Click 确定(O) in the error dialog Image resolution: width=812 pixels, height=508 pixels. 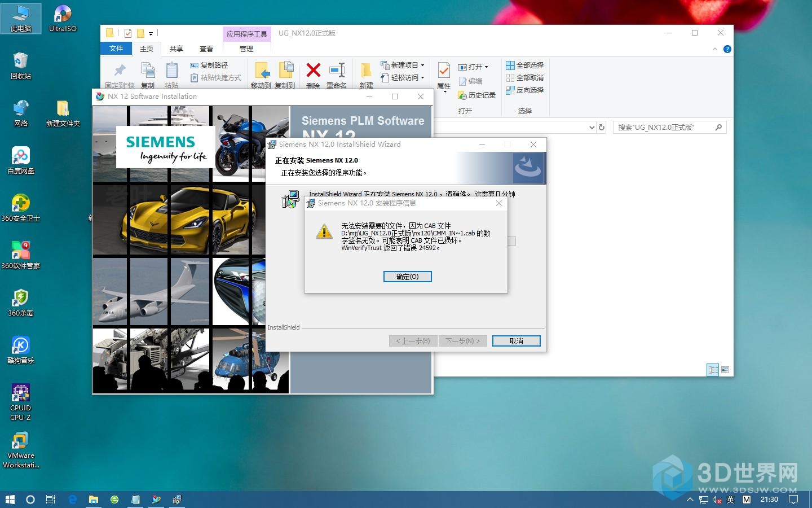coord(407,277)
